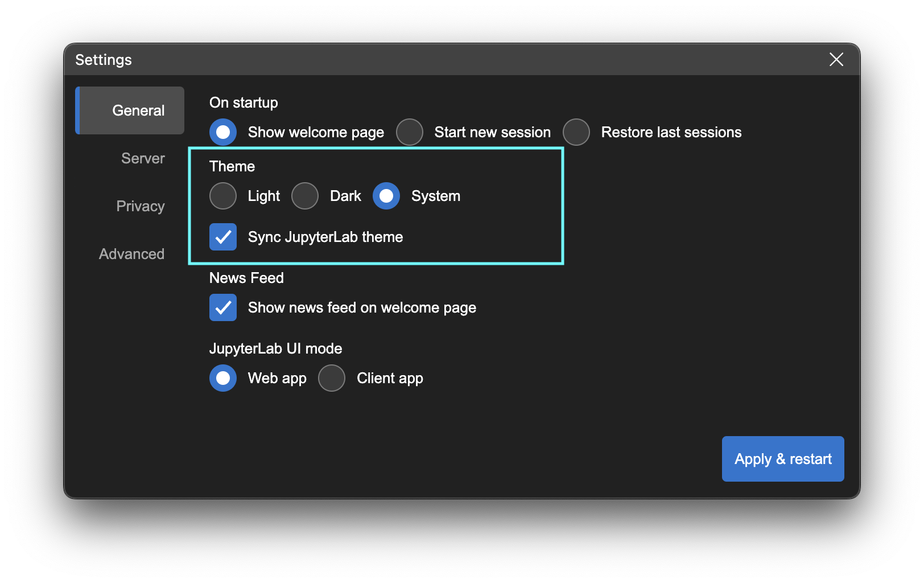Choose the Light theme option
Viewport: 924px width, 583px height.
point(223,196)
